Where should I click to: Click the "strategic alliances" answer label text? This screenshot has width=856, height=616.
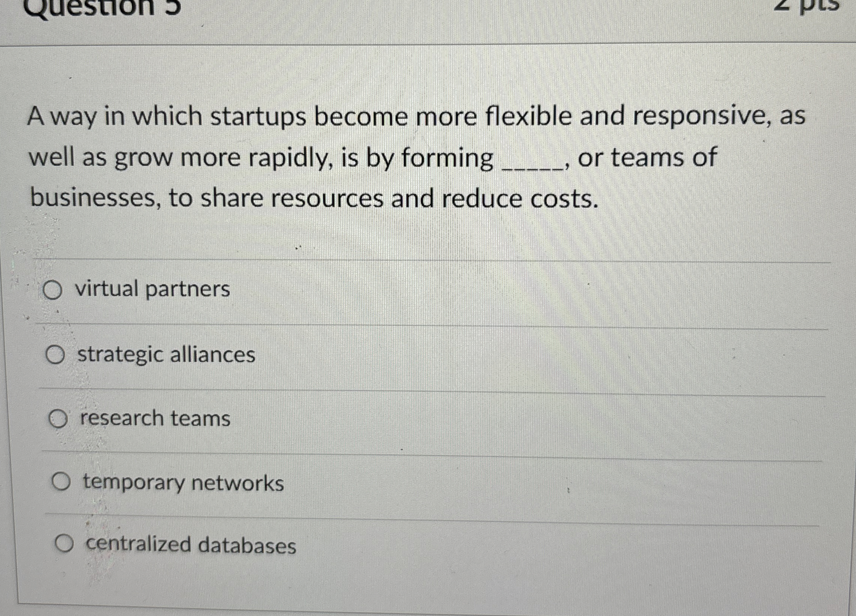tap(167, 355)
